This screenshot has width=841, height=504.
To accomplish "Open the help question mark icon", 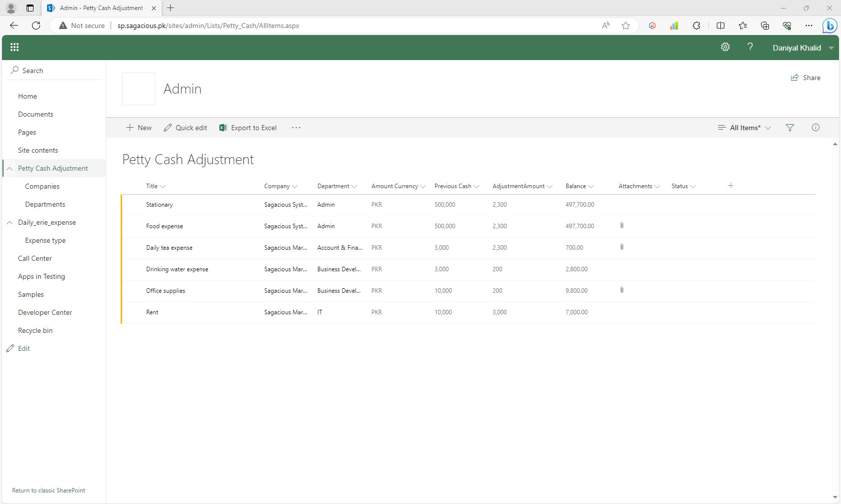I will pyautogui.click(x=750, y=47).
